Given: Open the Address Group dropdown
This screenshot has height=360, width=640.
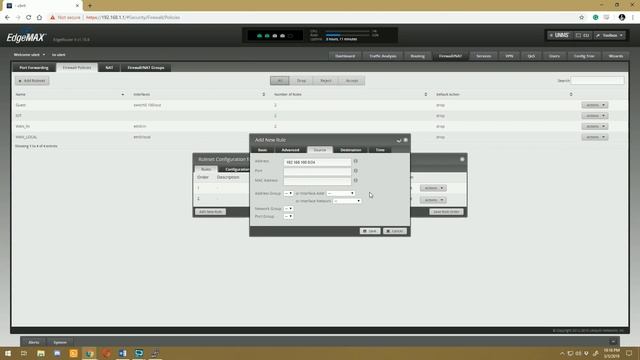Looking at the screenshot, I should point(288,193).
